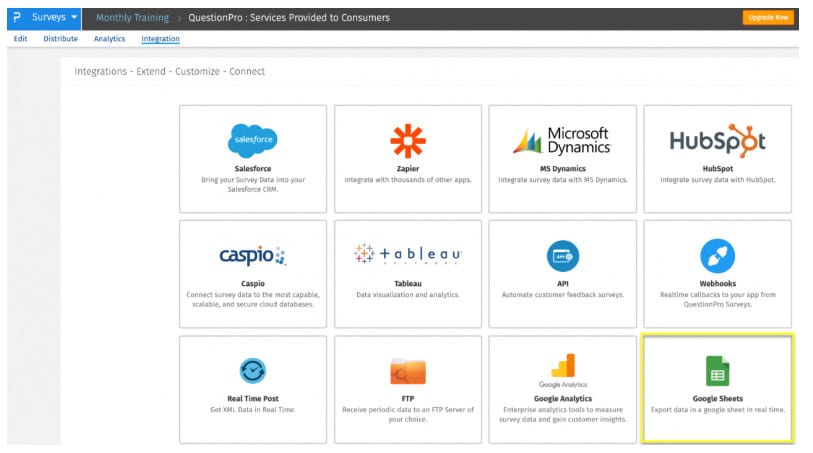
Task: Click the Salesforce cloud logo
Action: click(x=253, y=140)
